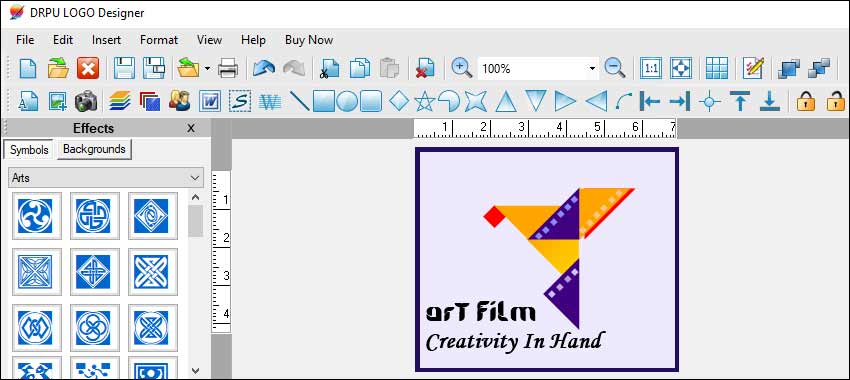Viewport: 850px width, 380px height.
Task: Open the Help menu
Action: pyautogui.click(x=253, y=40)
